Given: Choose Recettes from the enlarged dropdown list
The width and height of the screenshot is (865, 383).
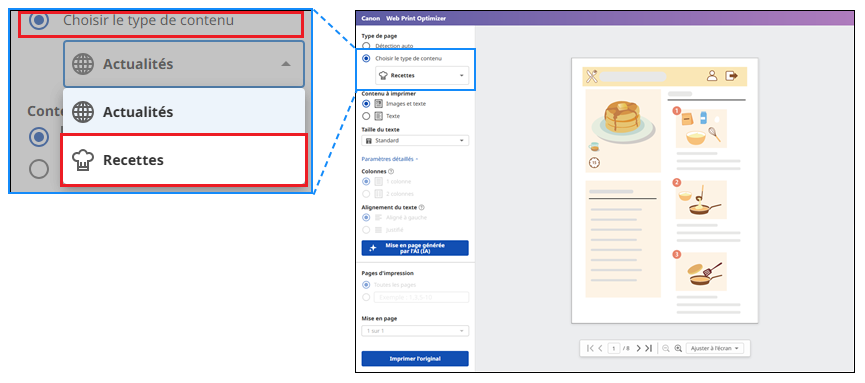Looking at the screenshot, I should (184, 161).
